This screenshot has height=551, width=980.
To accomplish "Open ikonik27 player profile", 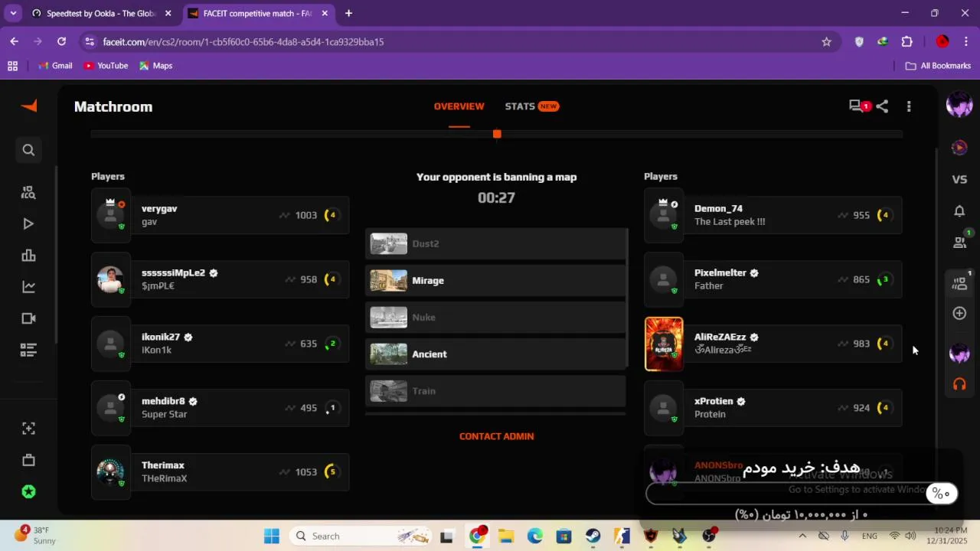I will [x=220, y=344].
